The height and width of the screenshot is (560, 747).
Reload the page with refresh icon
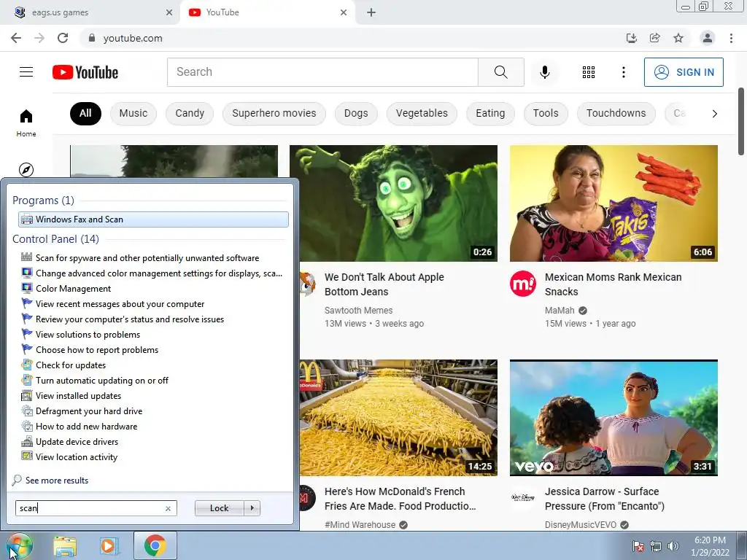(63, 38)
